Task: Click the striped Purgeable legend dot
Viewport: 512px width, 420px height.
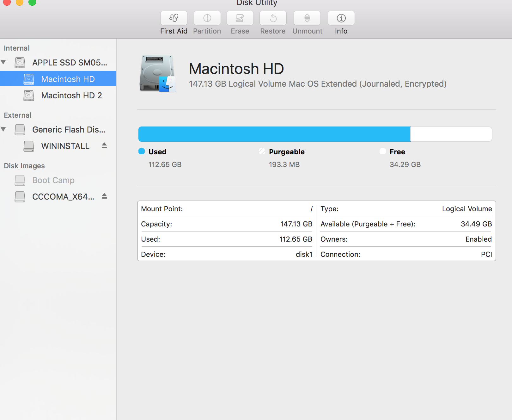Action: (x=262, y=151)
